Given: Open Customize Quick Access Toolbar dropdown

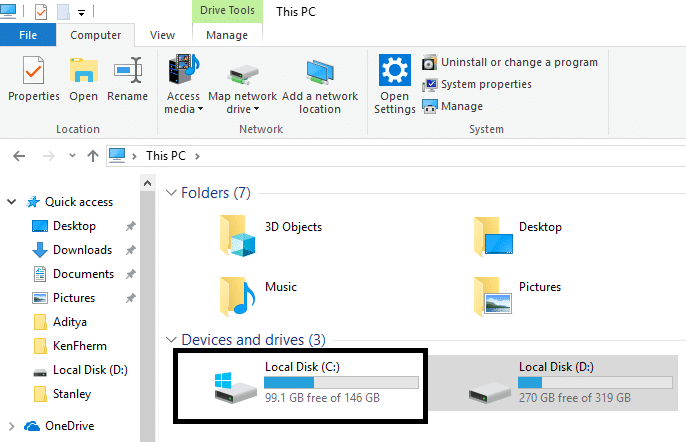Looking at the screenshot, I should tap(81, 13).
